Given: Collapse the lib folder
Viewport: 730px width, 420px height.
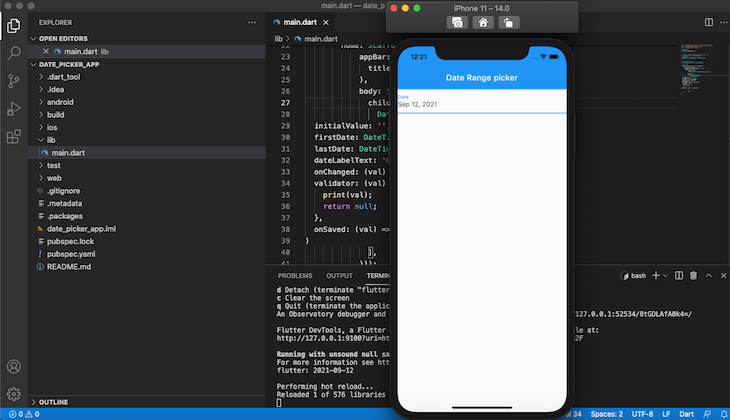Looking at the screenshot, I should coord(50,139).
